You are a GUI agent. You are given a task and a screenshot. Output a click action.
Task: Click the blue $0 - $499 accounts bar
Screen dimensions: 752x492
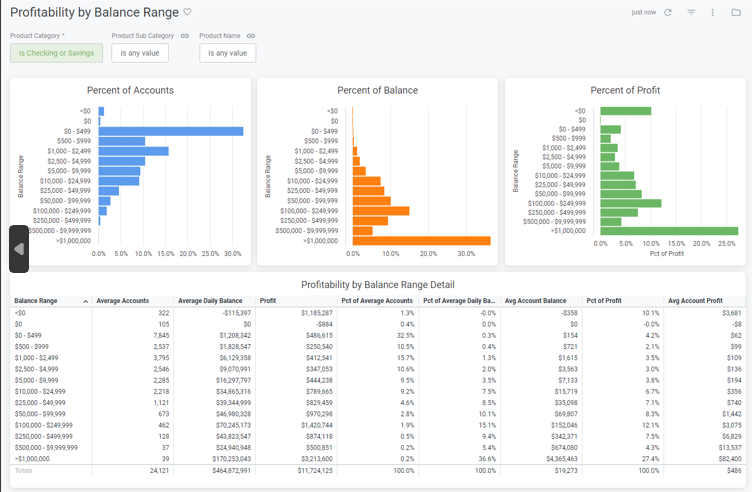171,131
